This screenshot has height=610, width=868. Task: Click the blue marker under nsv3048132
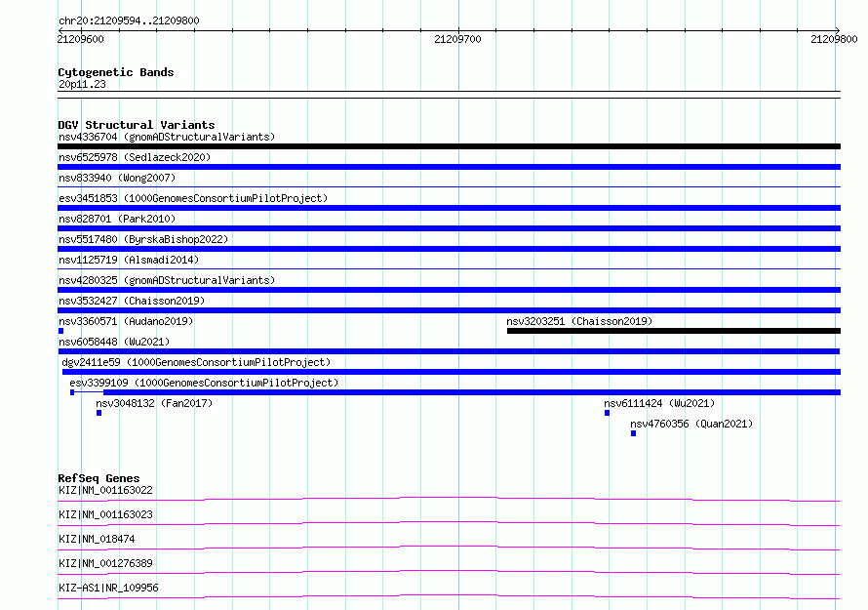coord(99,413)
